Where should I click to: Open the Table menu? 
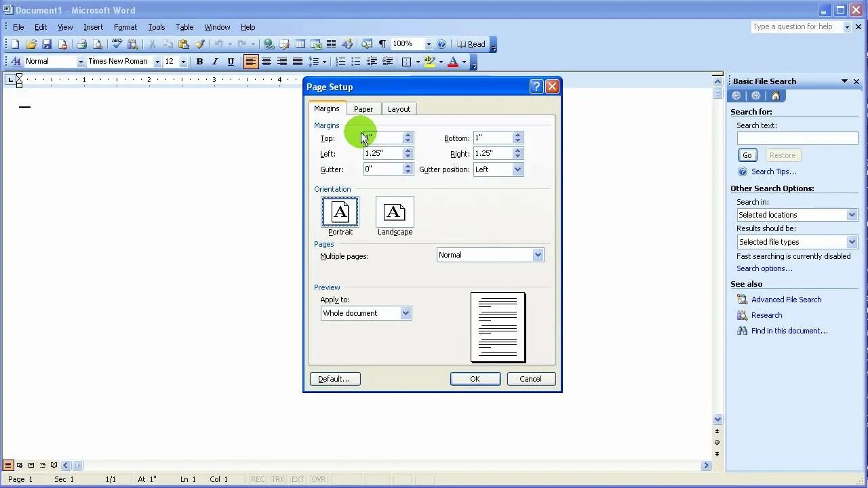(184, 27)
